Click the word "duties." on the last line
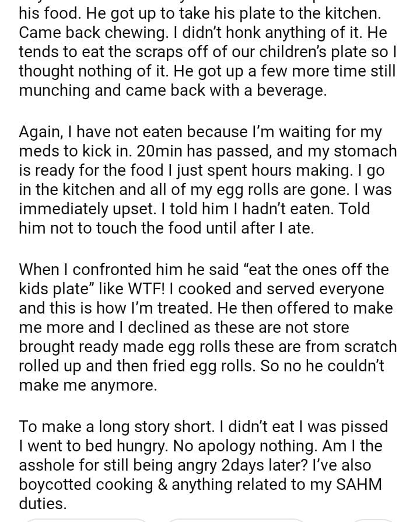 pyautogui.click(x=43, y=504)
